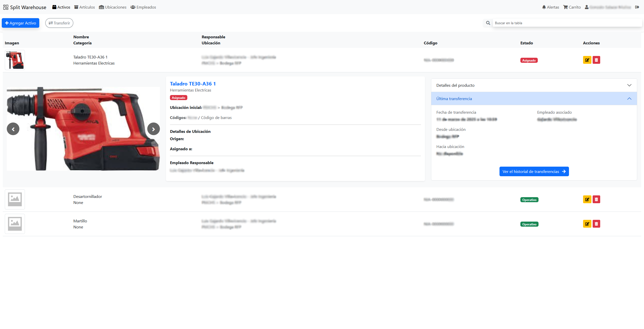This screenshot has height=329, width=644.
Task: Click the search magnifier icon
Action: click(x=488, y=23)
